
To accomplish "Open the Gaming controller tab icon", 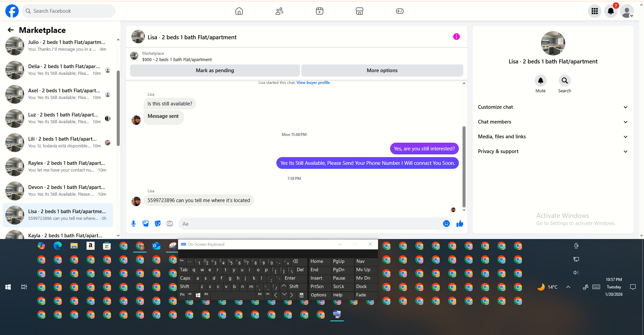I will (400, 11).
